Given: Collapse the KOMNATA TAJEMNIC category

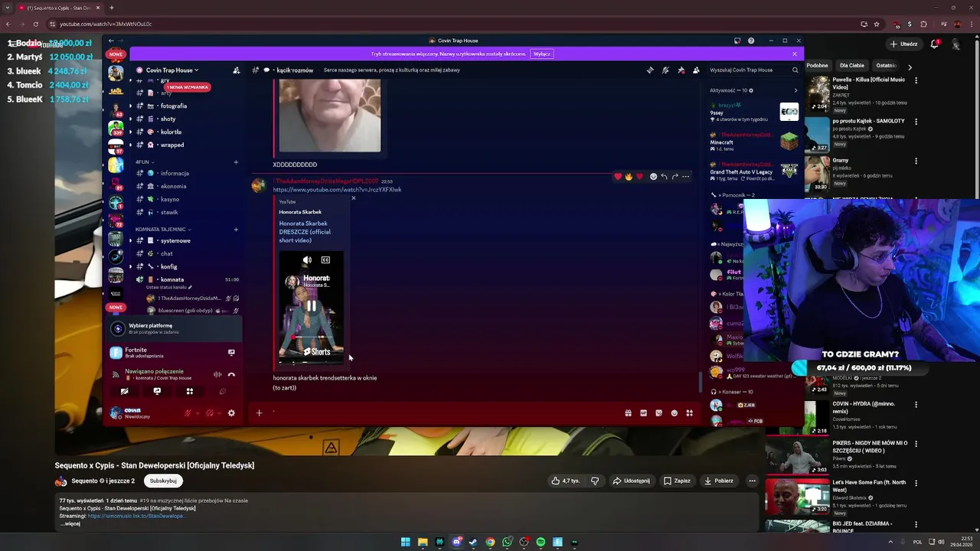Looking at the screenshot, I should (163, 229).
